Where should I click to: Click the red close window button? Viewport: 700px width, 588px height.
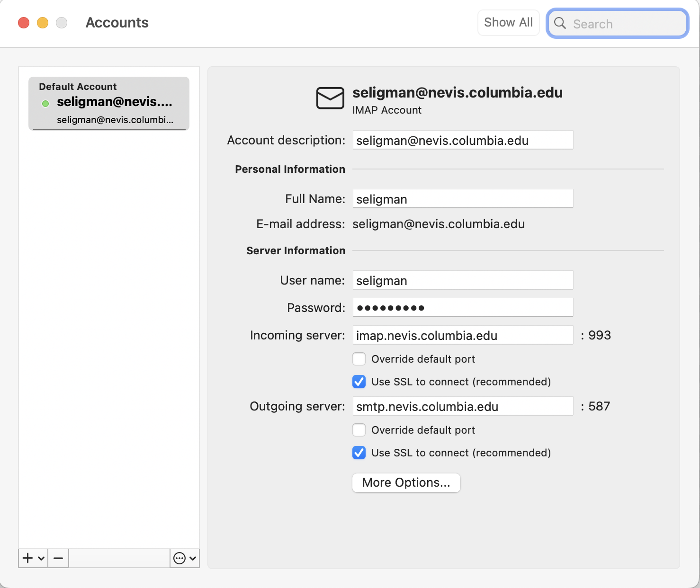tap(24, 23)
